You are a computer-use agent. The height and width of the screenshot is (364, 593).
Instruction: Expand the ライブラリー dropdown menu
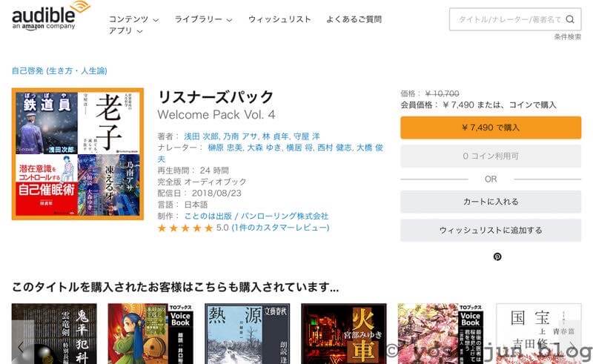[203, 19]
